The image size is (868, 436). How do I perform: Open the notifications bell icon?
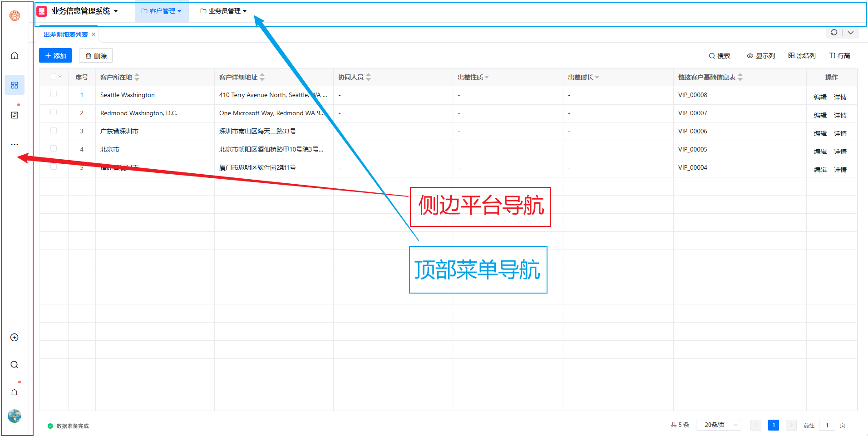point(15,393)
